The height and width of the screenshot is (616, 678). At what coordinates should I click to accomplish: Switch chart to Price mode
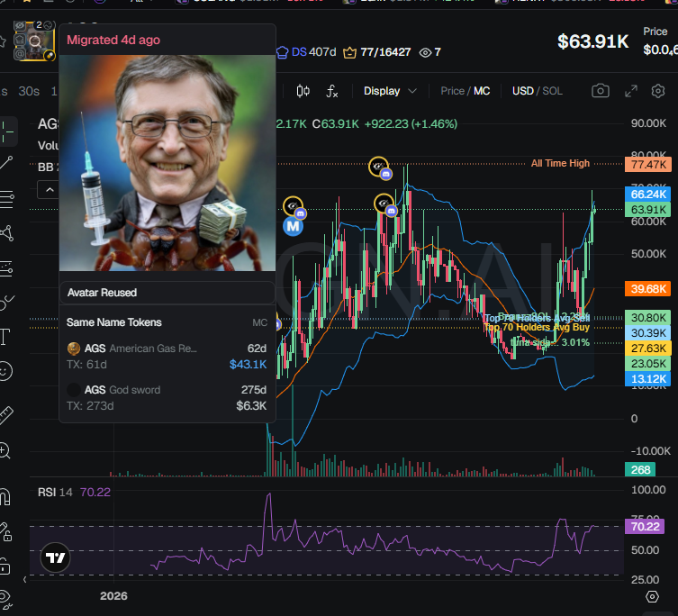tap(452, 91)
